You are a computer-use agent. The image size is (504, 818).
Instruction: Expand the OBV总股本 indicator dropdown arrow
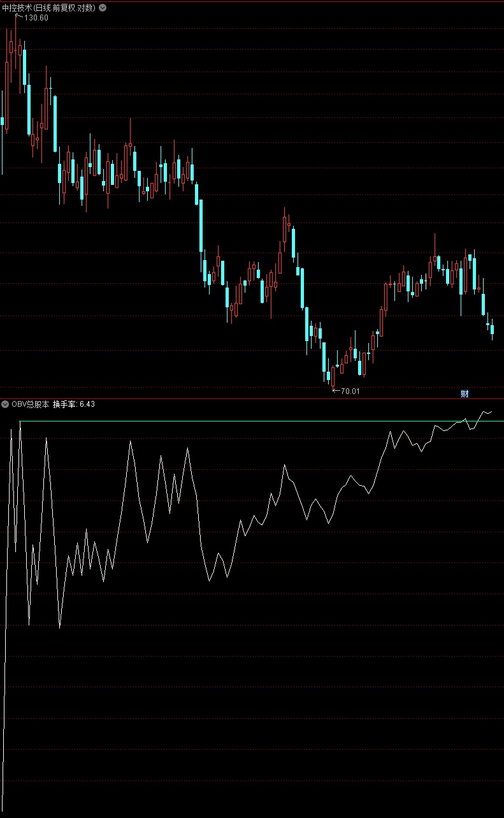(5, 404)
